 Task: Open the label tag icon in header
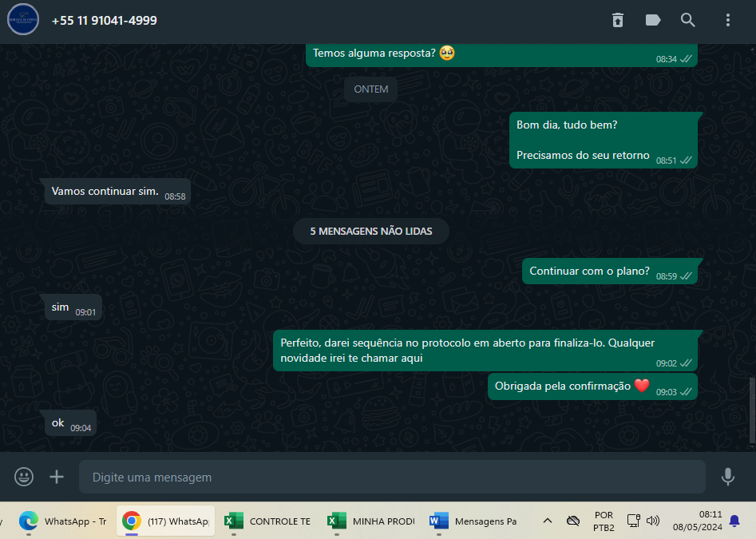653,20
